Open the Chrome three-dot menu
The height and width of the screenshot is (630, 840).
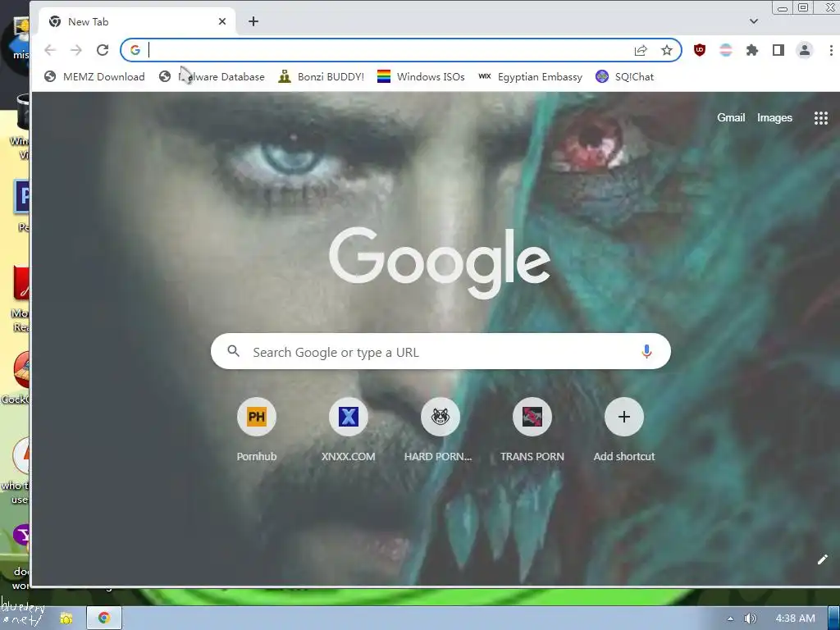coord(831,50)
